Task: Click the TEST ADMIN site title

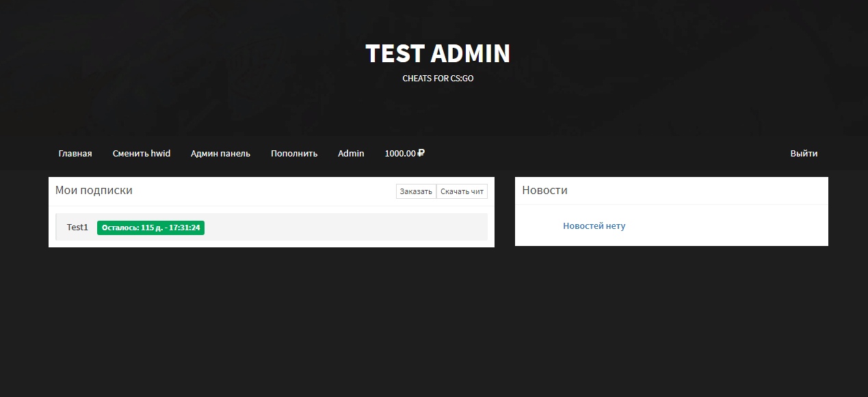Action: pyautogui.click(x=438, y=54)
